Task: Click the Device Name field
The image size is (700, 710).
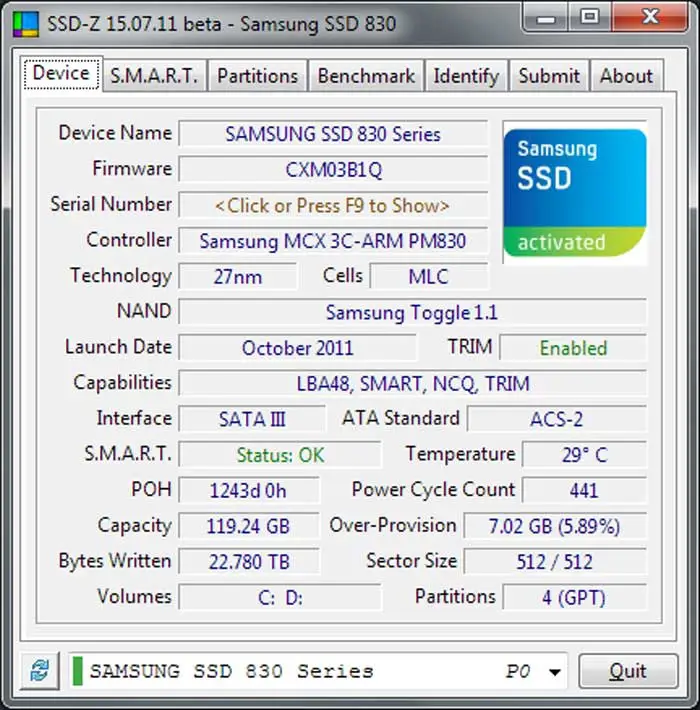Action: pos(333,134)
